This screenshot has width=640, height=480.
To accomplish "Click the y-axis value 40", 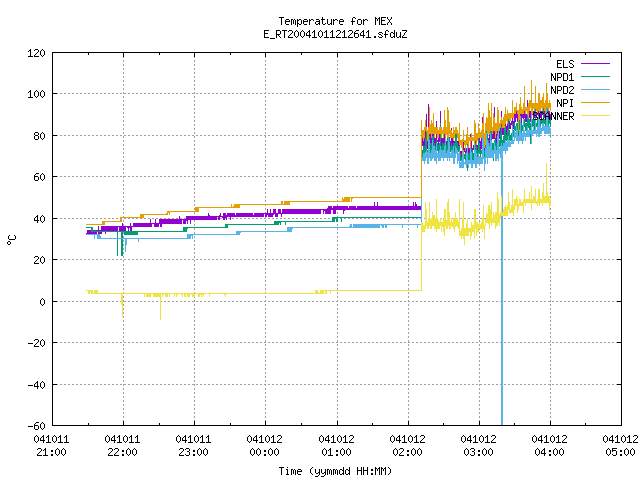I will 40,219.
